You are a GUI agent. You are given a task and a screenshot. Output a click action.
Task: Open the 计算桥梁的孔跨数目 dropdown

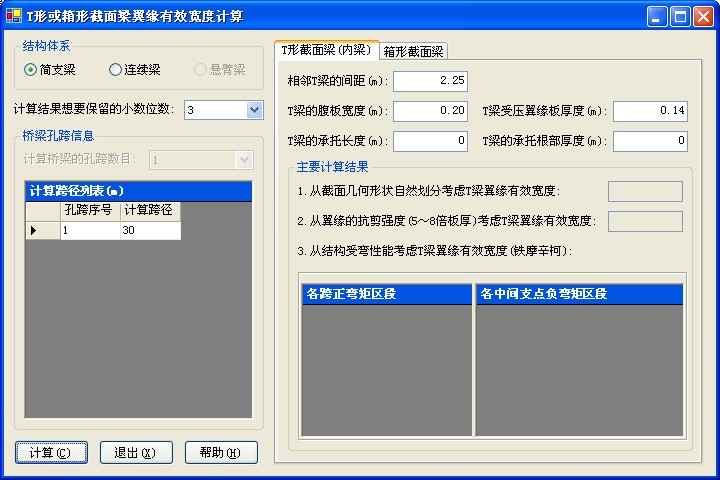click(244, 160)
